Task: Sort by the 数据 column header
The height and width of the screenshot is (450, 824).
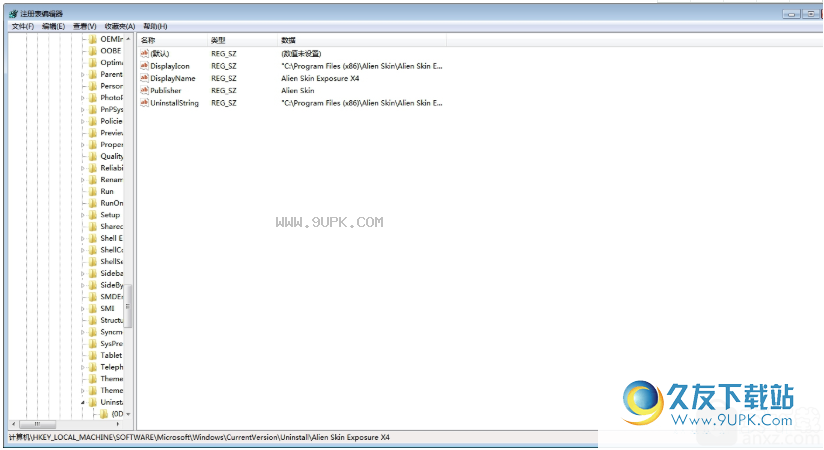Action: pyautogui.click(x=362, y=40)
